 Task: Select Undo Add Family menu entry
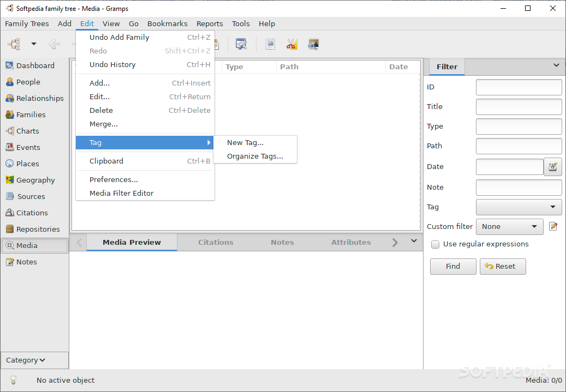click(145, 37)
